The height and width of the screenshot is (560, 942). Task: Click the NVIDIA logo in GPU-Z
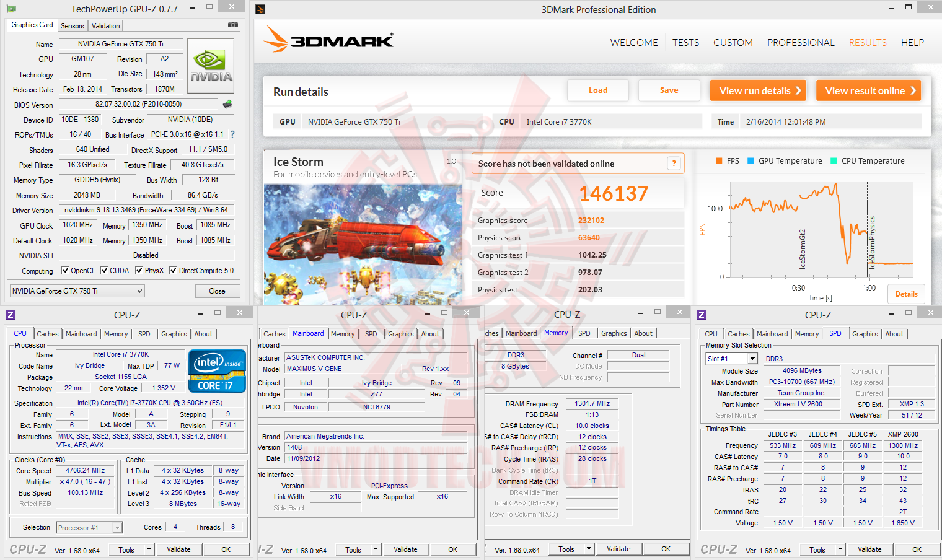[x=211, y=66]
